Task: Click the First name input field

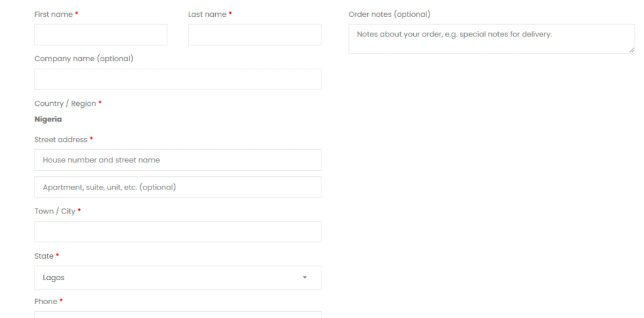Action: coord(101,35)
